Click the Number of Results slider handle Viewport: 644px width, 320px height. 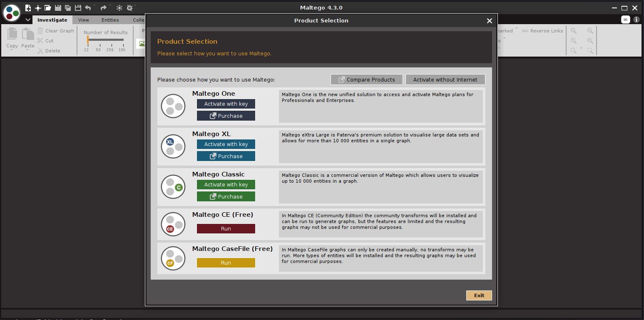coord(88,40)
